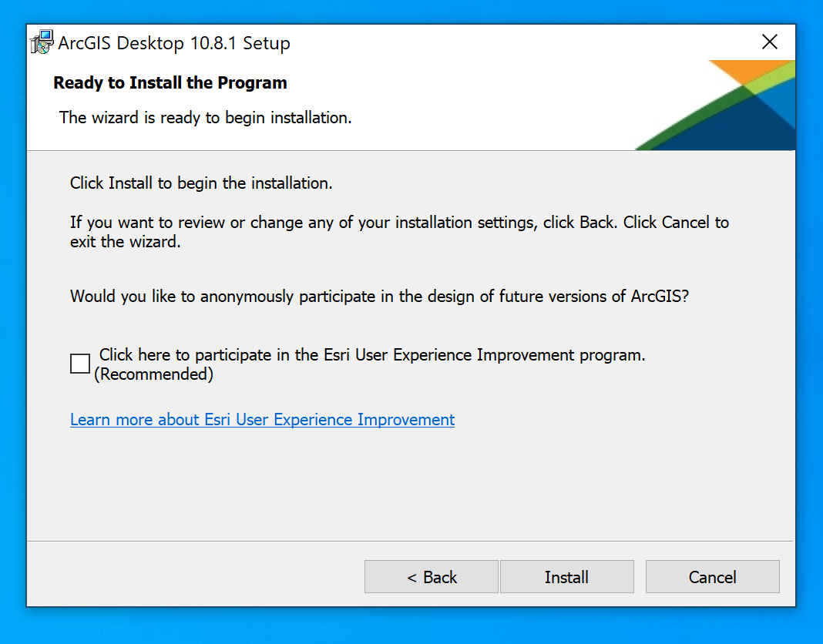Click the 'Click Install to begin the installation' text
Screen dimensions: 823x644
pyautogui.click(x=201, y=183)
